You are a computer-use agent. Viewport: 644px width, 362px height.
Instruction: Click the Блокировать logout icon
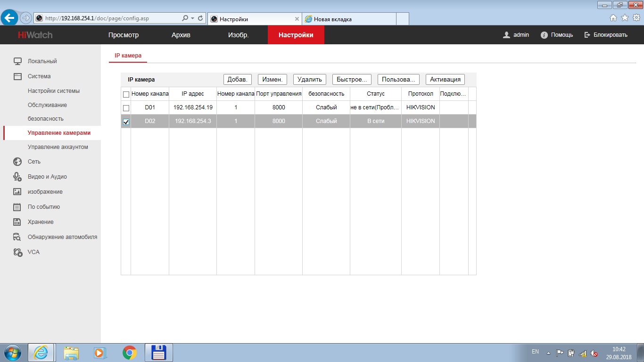pos(587,35)
